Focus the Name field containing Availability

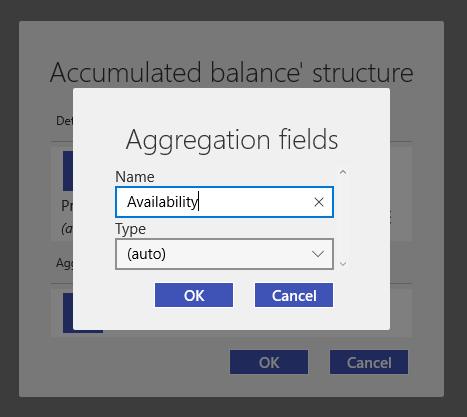224,202
